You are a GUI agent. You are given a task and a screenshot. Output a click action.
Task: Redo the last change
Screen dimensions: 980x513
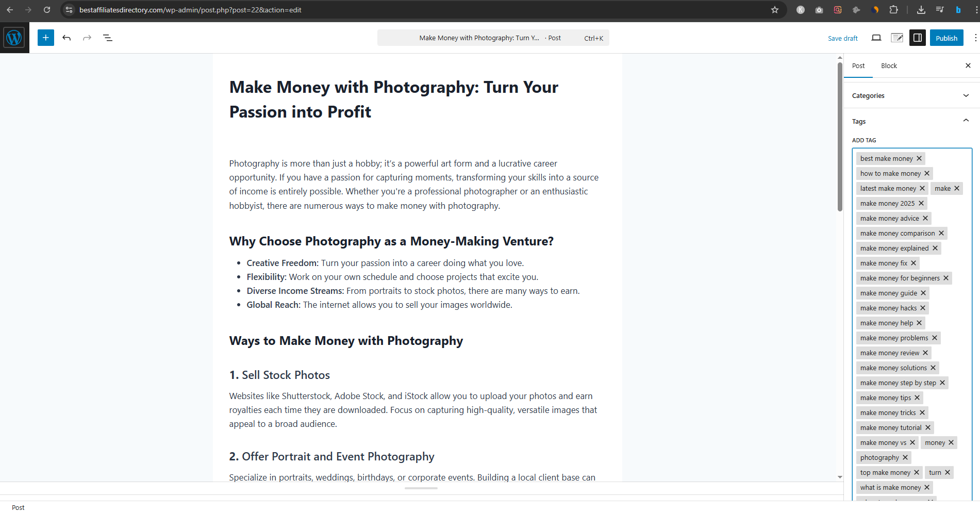tap(87, 37)
